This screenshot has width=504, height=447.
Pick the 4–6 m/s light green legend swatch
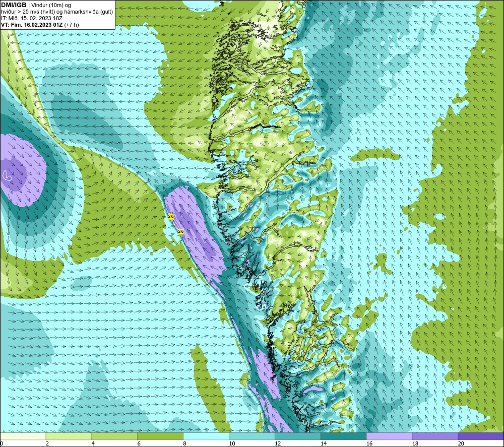[x=114, y=436]
